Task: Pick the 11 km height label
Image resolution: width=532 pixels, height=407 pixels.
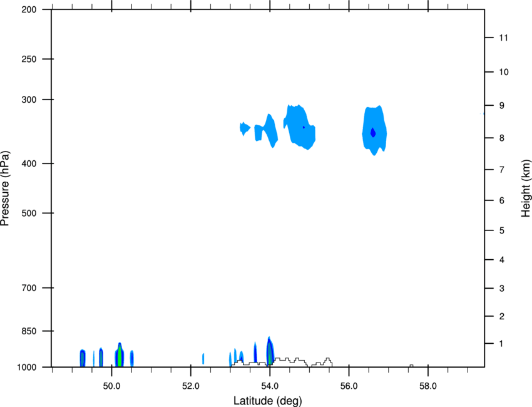Action: point(503,38)
